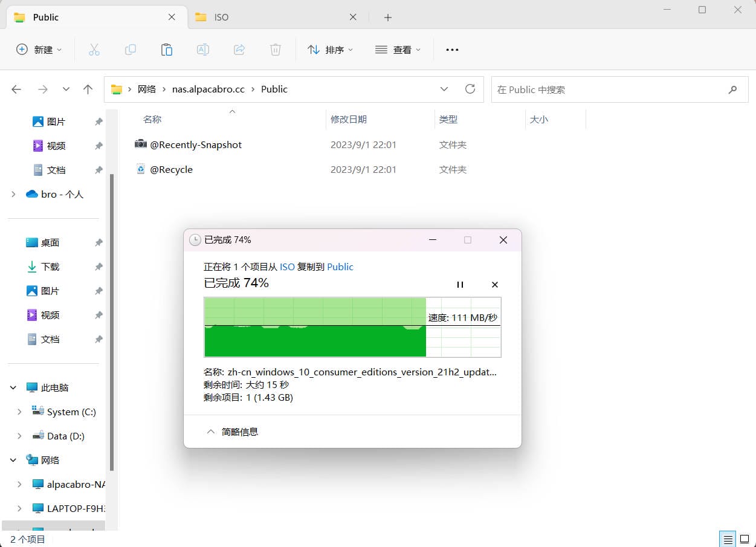Sort by 类型 column header
The width and height of the screenshot is (756, 547).
tap(448, 119)
